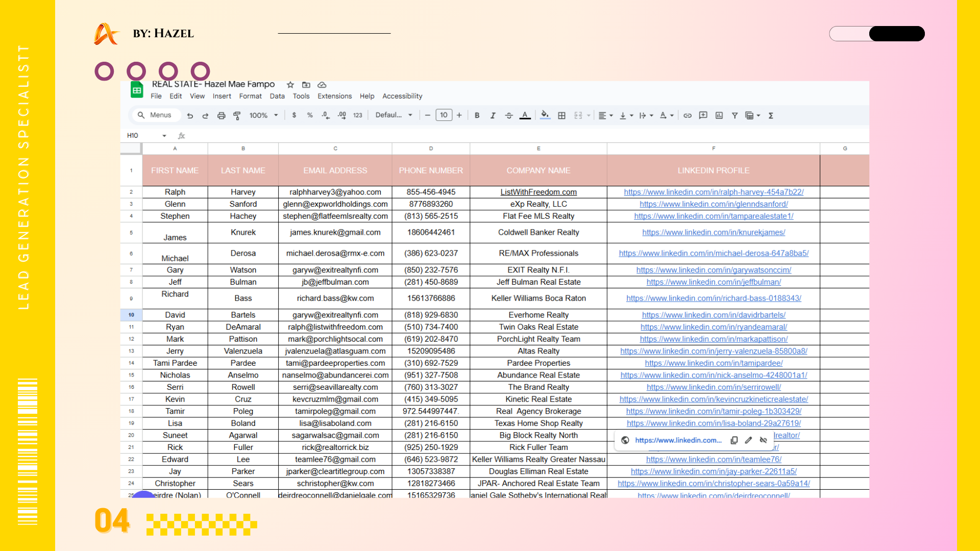Image resolution: width=980 pixels, height=551 pixels.
Task: Star the REAL STATE spreadsheet
Action: (290, 85)
